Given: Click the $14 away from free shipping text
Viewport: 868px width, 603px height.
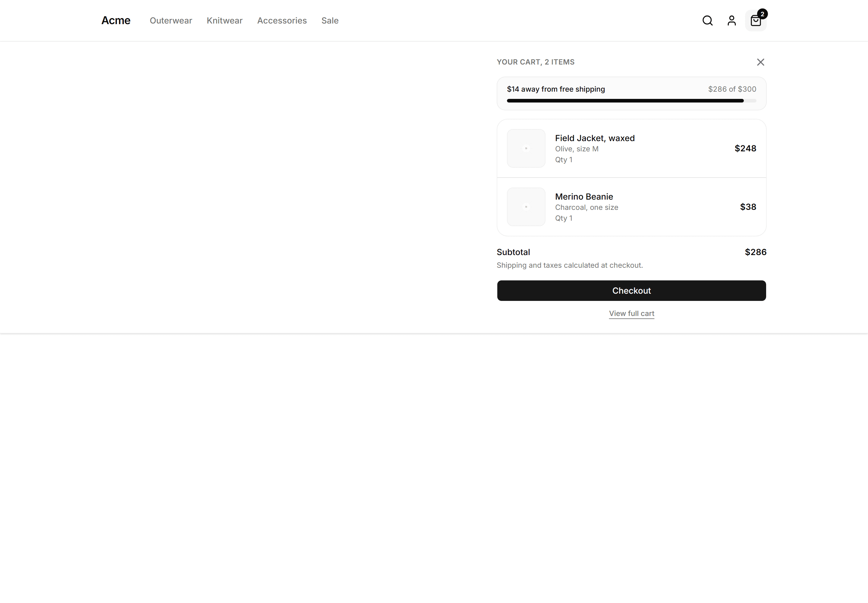Looking at the screenshot, I should [x=556, y=89].
